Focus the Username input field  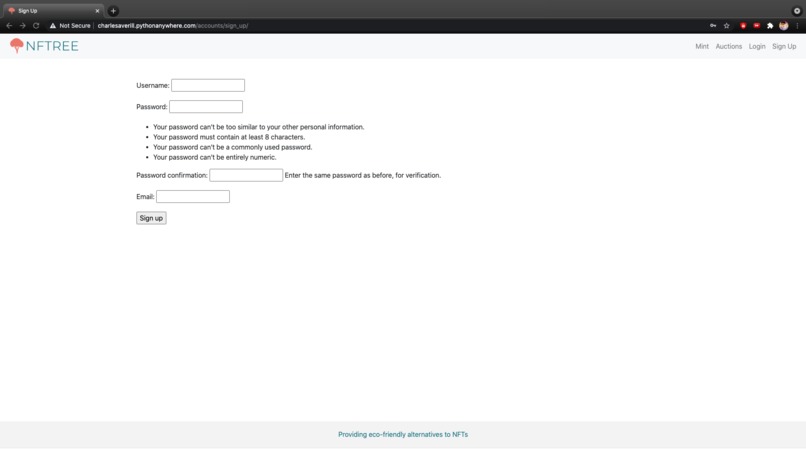[x=208, y=85]
